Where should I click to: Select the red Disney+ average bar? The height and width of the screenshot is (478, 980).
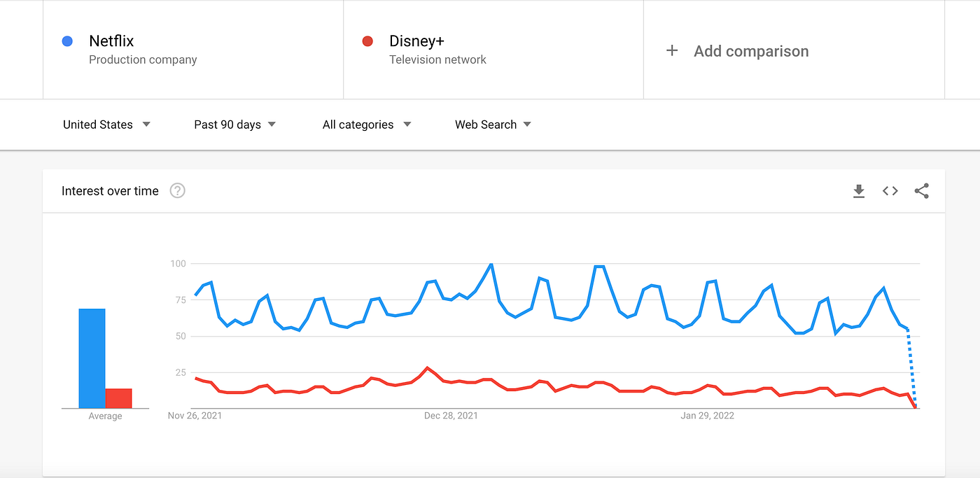tap(118, 398)
